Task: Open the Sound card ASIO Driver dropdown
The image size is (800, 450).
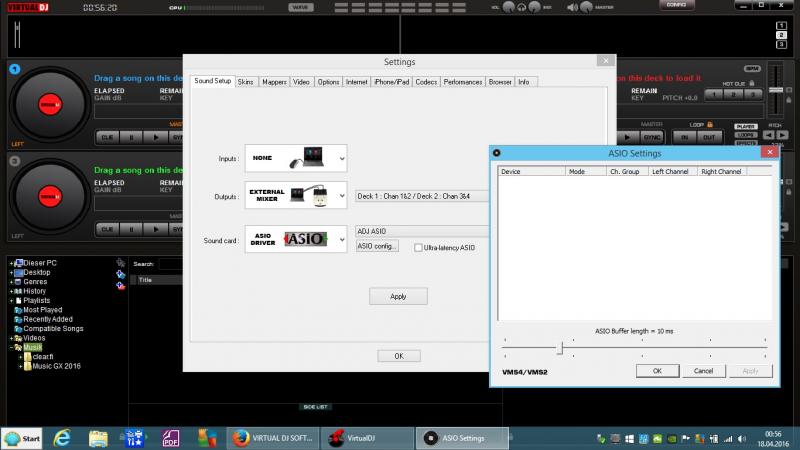Action: [297, 240]
